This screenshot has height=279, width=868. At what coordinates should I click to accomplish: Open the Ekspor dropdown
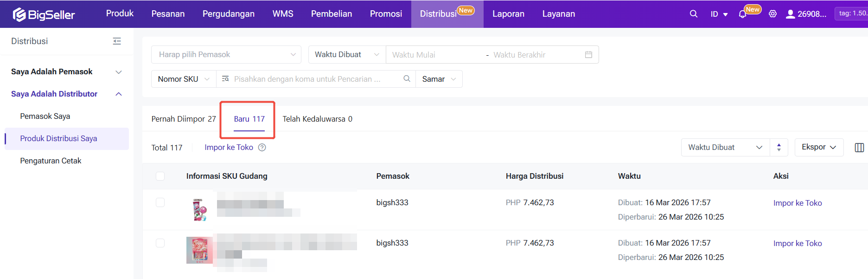tap(818, 147)
